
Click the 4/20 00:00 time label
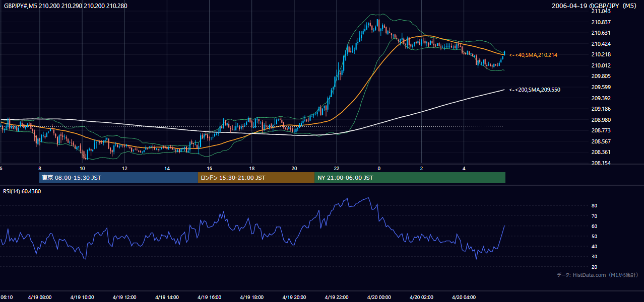[379, 297]
